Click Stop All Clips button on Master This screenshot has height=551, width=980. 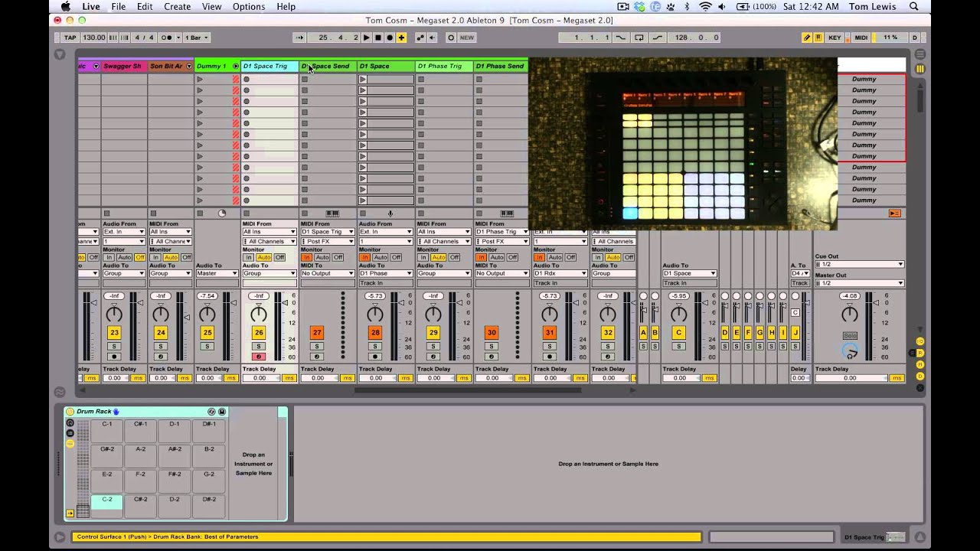(894, 214)
